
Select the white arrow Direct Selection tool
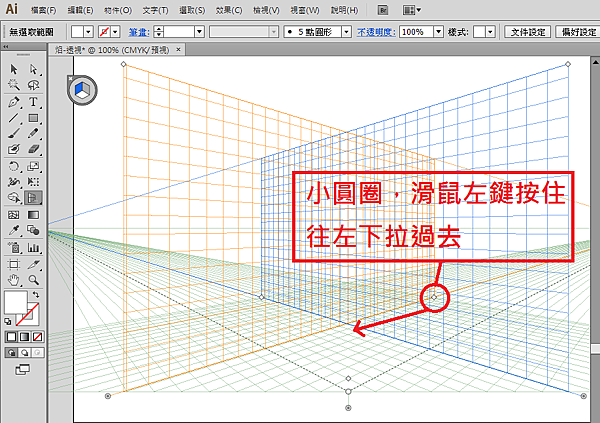pos(34,69)
